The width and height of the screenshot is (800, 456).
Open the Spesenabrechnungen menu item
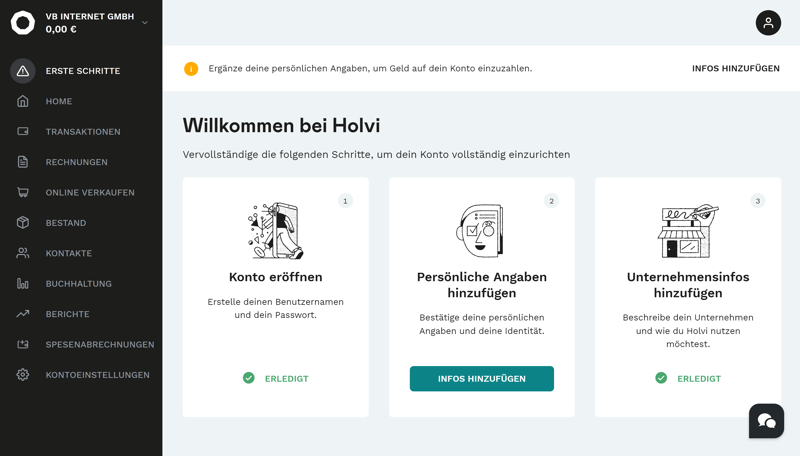[x=99, y=345]
